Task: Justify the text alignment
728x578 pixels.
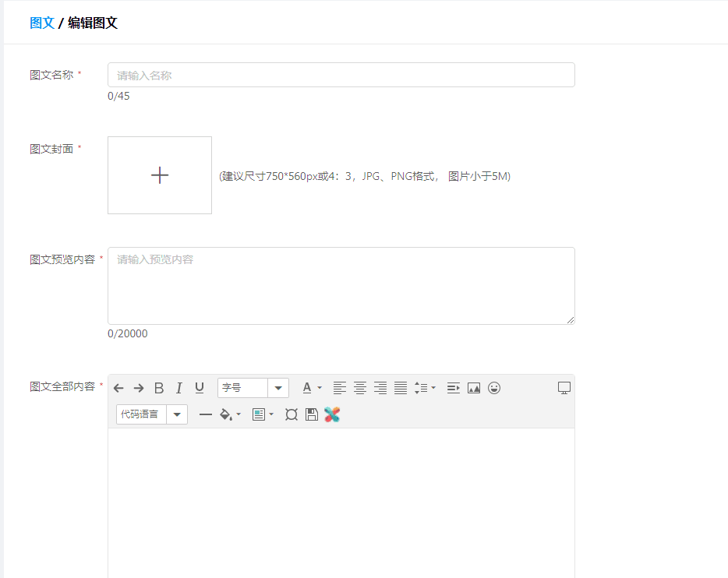Action: tap(401, 388)
